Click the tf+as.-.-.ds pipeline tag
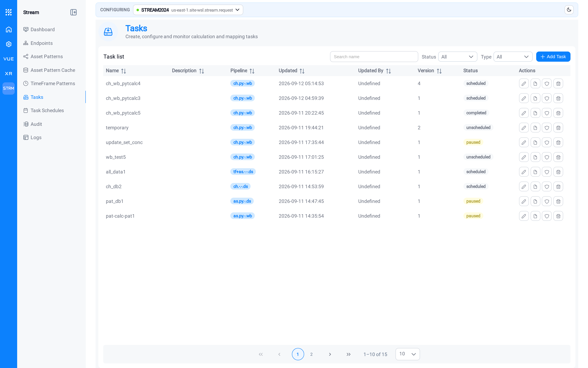Screen dimensions: 588x368 243,172
